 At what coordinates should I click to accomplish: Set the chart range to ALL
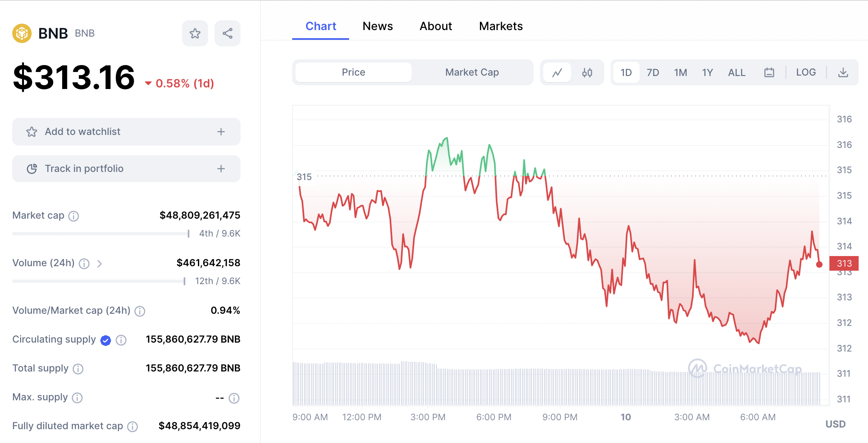[737, 72]
